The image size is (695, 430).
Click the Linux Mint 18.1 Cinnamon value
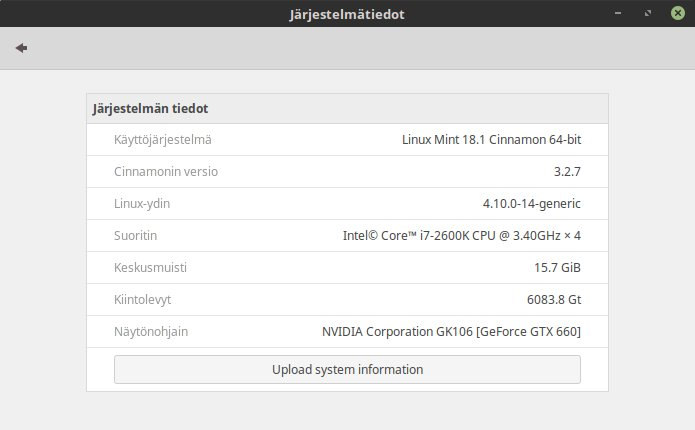coord(490,140)
